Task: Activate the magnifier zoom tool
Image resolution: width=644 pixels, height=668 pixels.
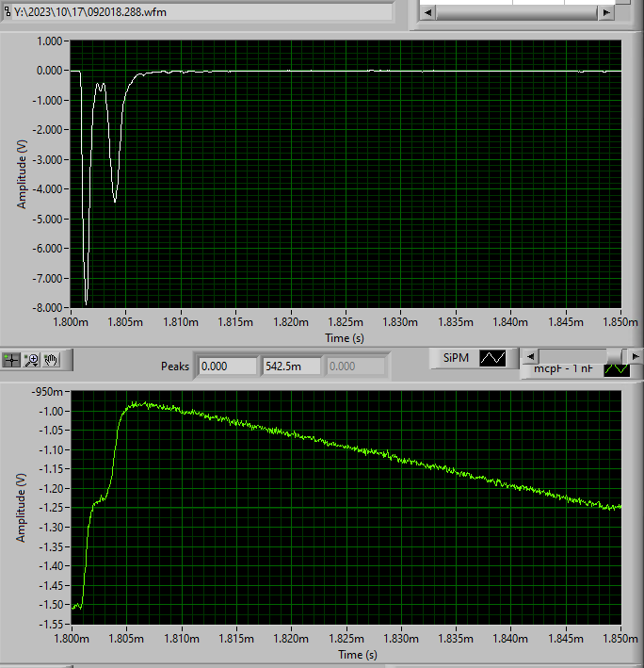Action: [32, 360]
